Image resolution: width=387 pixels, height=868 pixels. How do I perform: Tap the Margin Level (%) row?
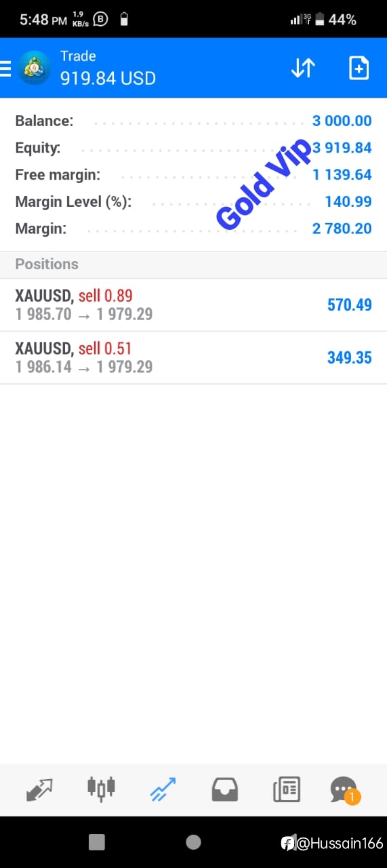coord(193,201)
